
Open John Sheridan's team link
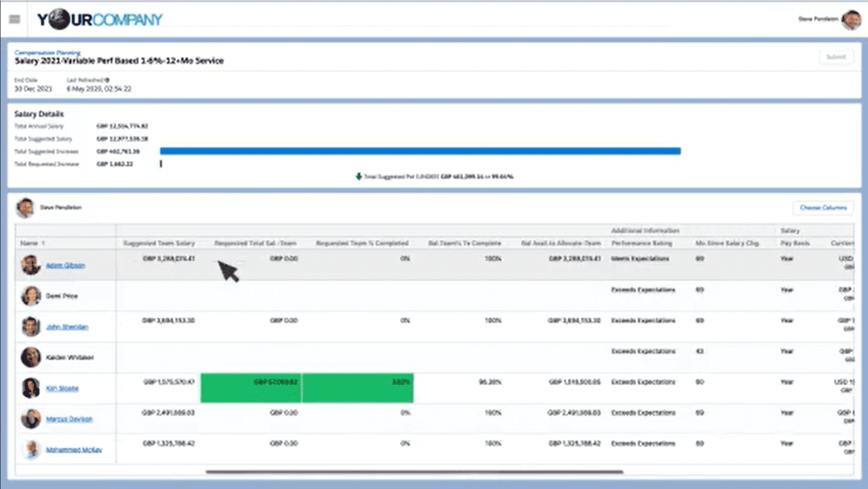[x=67, y=327]
